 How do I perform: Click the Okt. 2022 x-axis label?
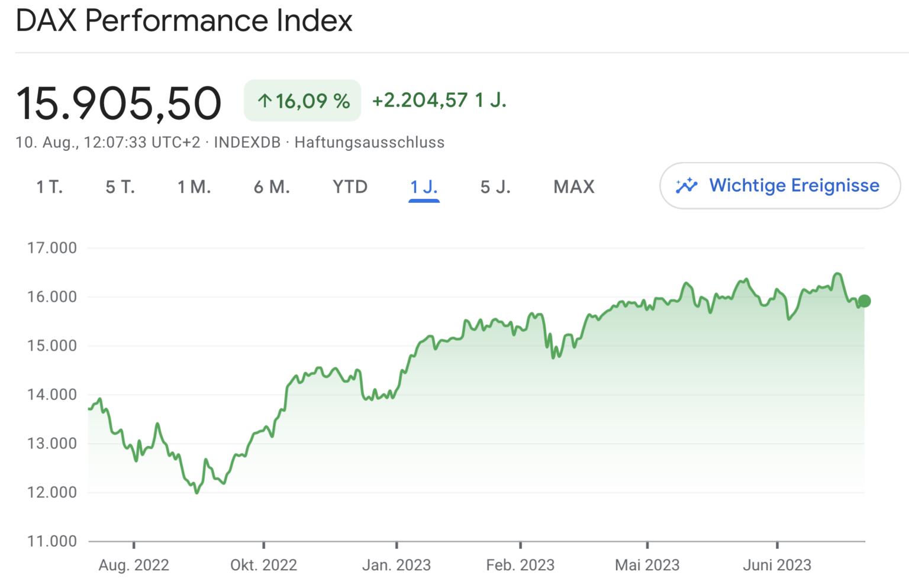[x=263, y=565]
